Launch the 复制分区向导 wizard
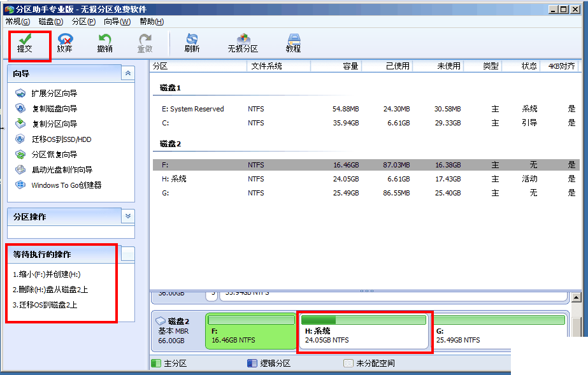Screen dimensions: 588x375 [x=46, y=124]
